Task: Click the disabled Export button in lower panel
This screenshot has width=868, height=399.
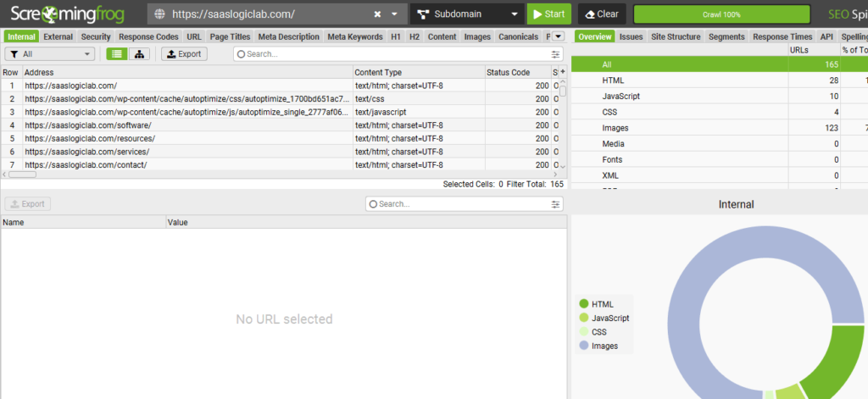Action: pyautogui.click(x=28, y=203)
